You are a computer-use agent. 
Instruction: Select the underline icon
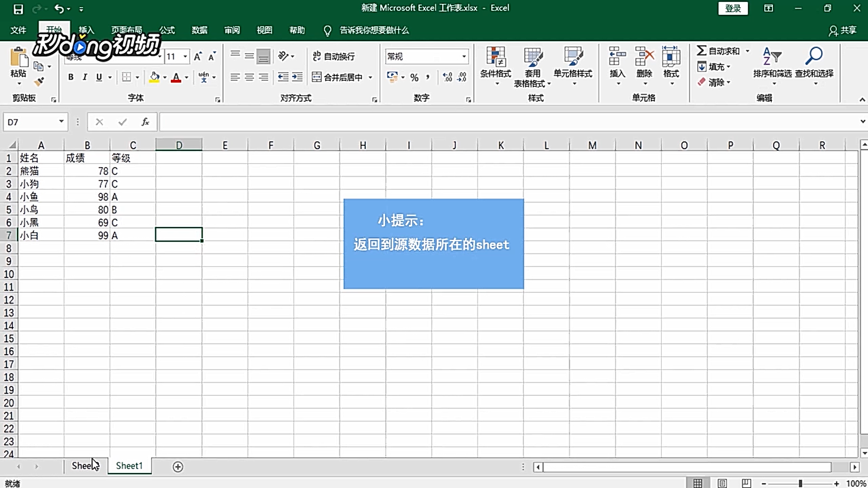(99, 77)
